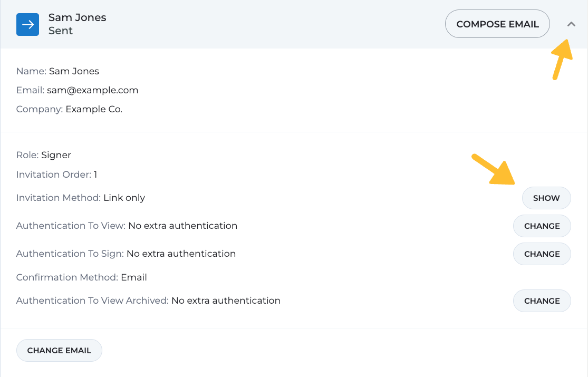The height and width of the screenshot is (377, 588).
Task: Show the Invitation Method link
Action: click(x=546, y=198)
